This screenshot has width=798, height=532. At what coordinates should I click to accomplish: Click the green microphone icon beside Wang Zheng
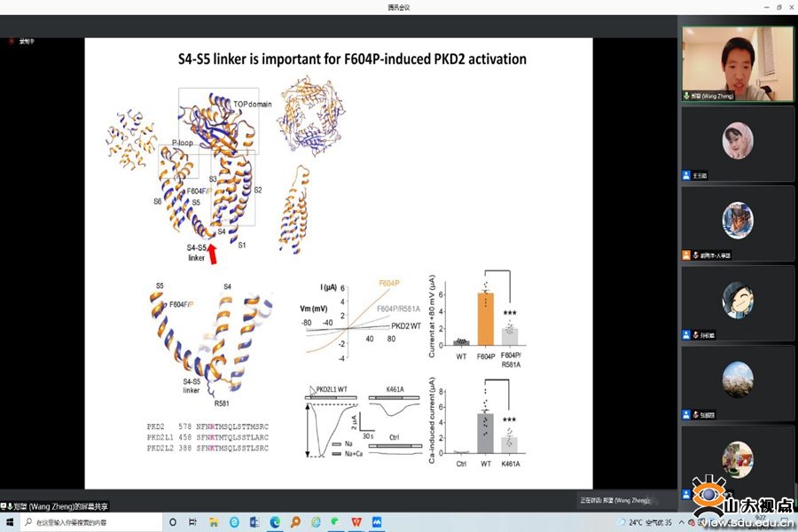(686, 96)
